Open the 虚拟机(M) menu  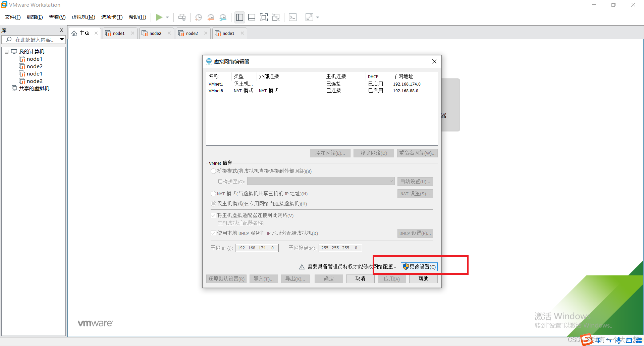pos(84,17)
